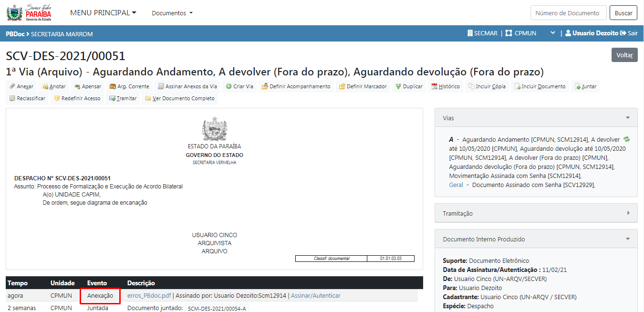
Task: Click the Número de Documento search field
Action: [x=568, y=13]
